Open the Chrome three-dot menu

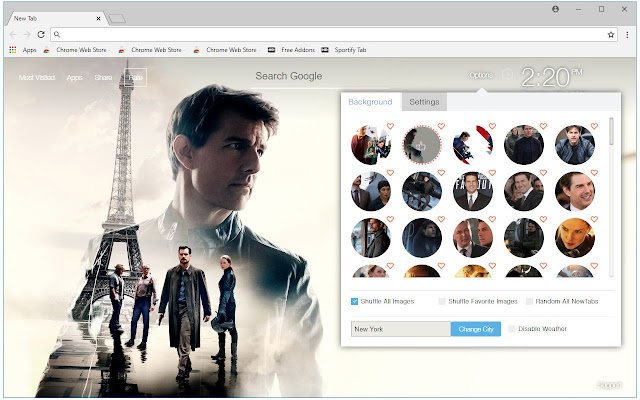[x=627, y=35]
